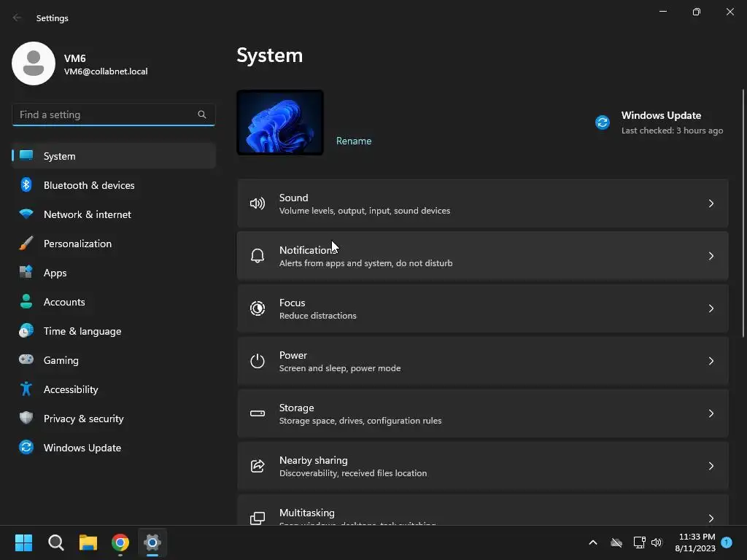This screenshot has width=747, height=560.
Task: Open taskbar Search
Action: [x=55, y=542]
